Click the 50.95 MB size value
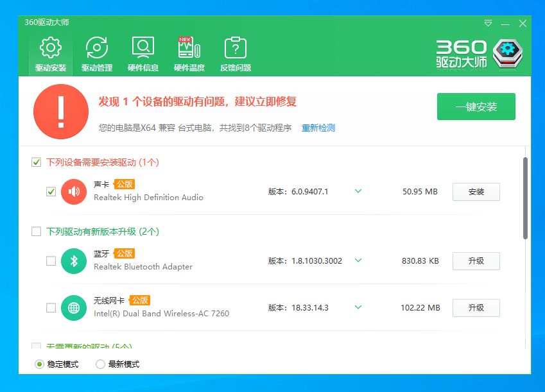 [x=420, y=191]
